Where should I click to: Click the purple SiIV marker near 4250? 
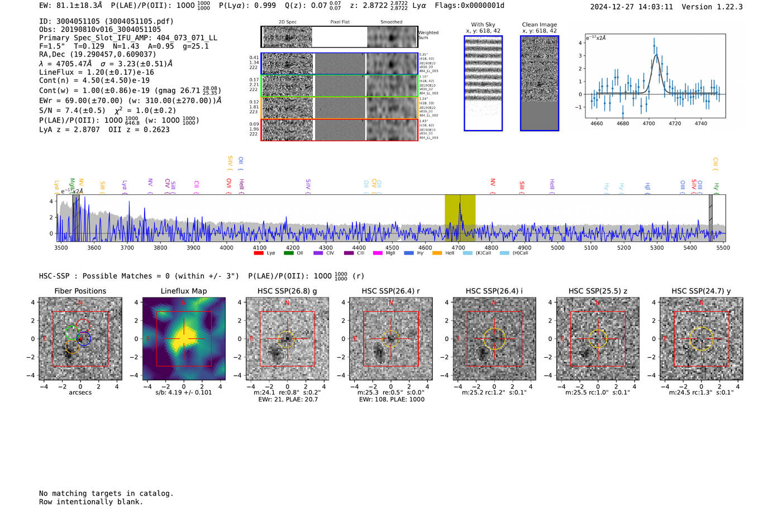308,186
